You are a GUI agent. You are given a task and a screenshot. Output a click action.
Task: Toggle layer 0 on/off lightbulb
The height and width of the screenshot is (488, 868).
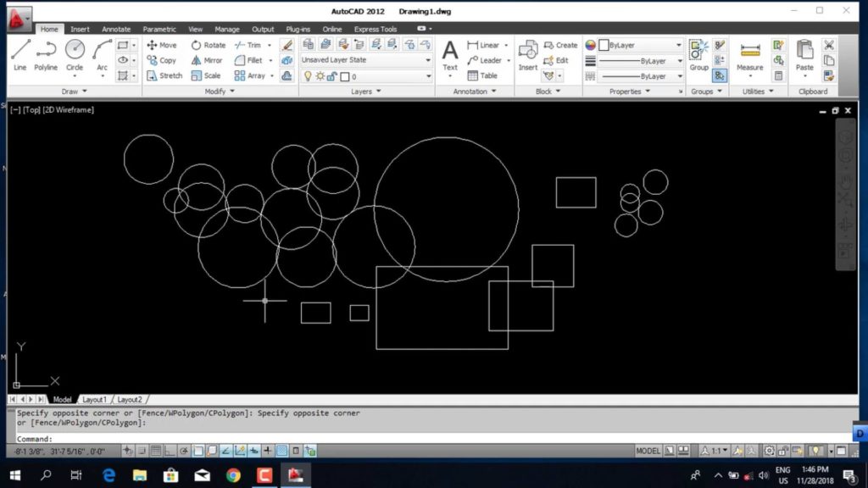(x=308, y=76)
